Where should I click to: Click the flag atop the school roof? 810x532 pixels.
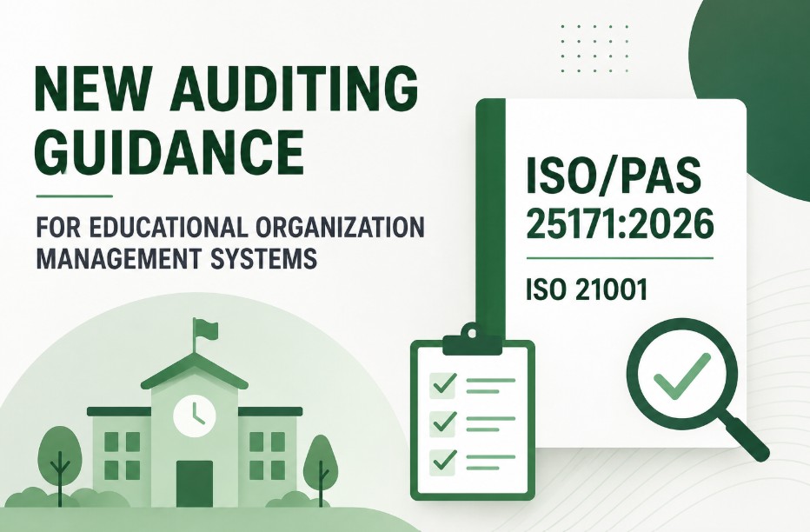point(205,329)
